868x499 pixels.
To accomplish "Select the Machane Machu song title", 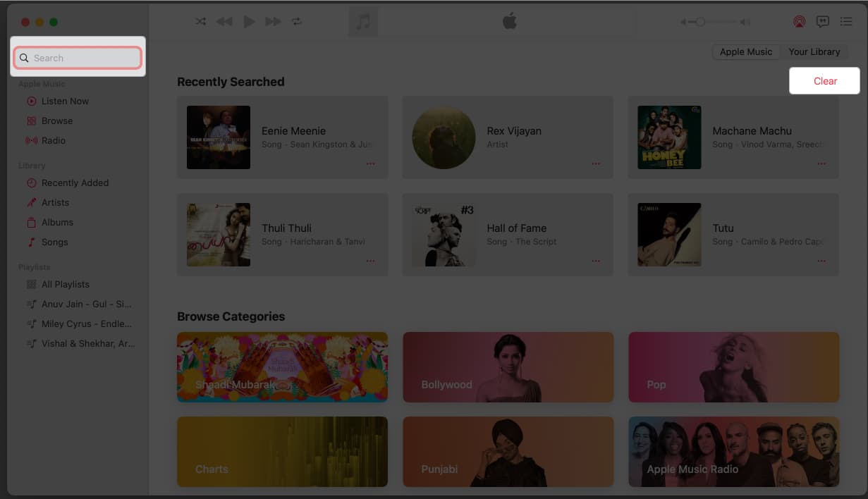I will tap(752, 131).
